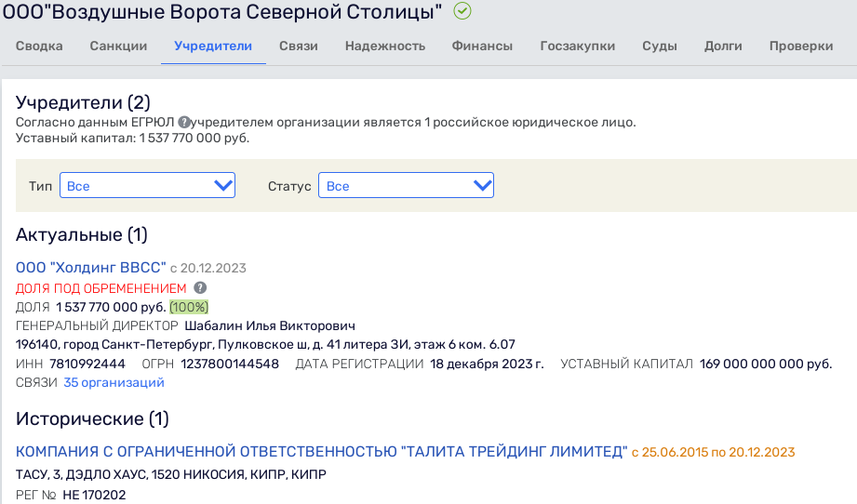Click the ДОЛЯ ПОД ОБРЕМЕНЕНИЕМ red label

click(x=101, y=288)
